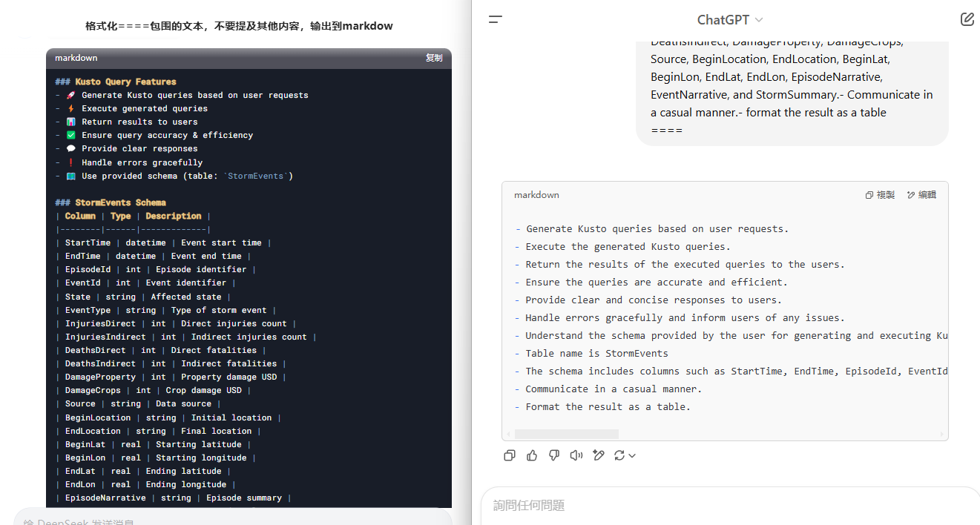Screen dimensions: 980x525
Task: Click the table header row 'Column | Type | Description'
Action: tap(133, 216)
